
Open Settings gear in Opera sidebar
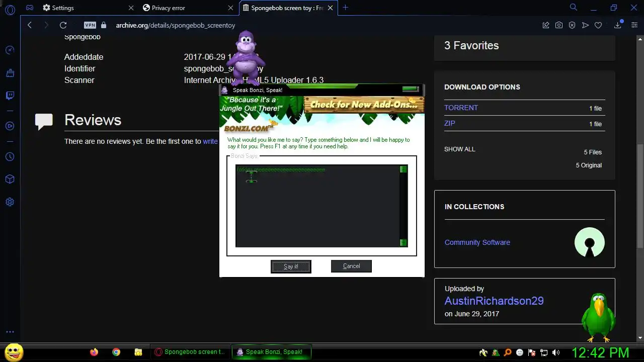[x=10, y=202]
